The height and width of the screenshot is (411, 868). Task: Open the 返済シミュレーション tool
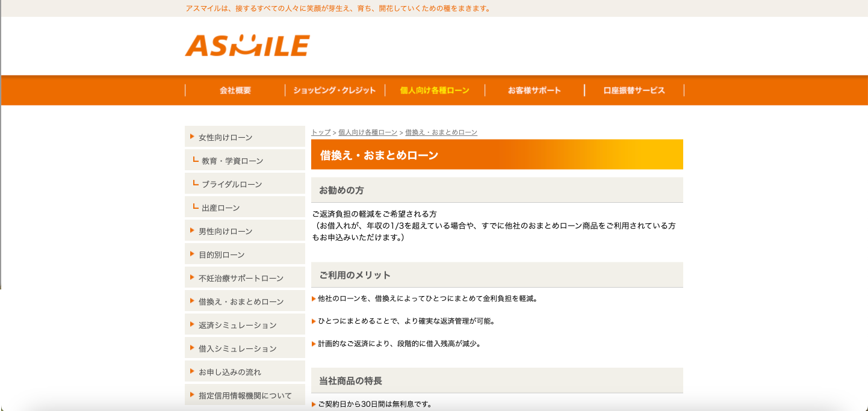click(x=238, y=324)
